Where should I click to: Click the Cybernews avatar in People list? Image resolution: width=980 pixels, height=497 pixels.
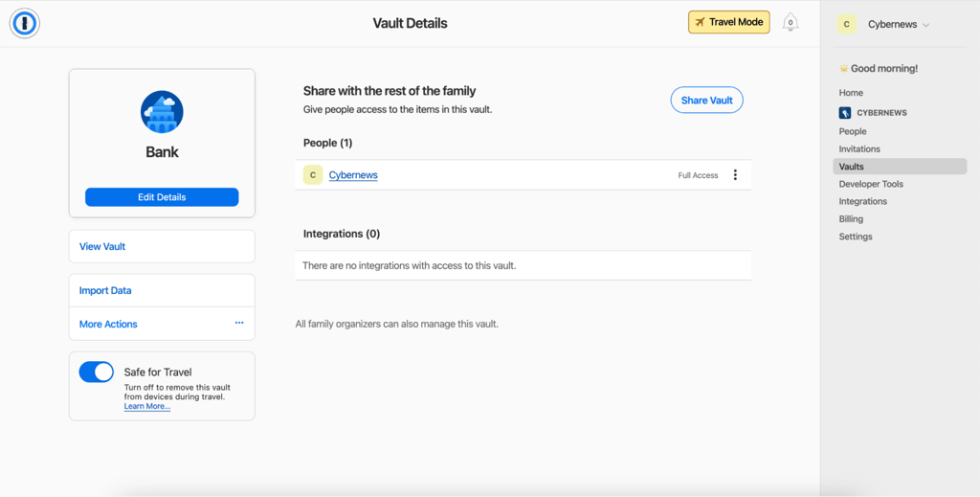313,175
